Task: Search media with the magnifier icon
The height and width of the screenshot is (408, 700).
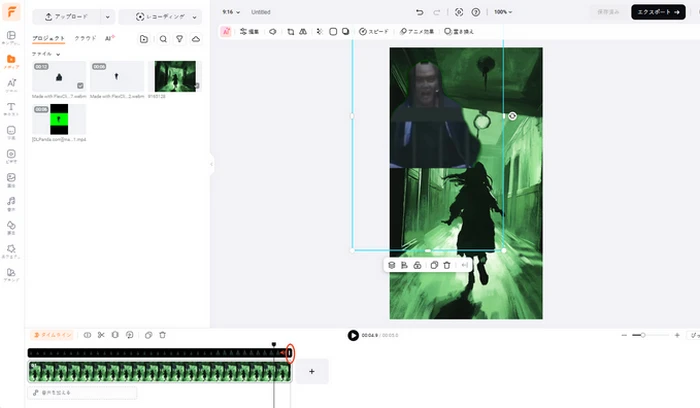Action: 163,39
